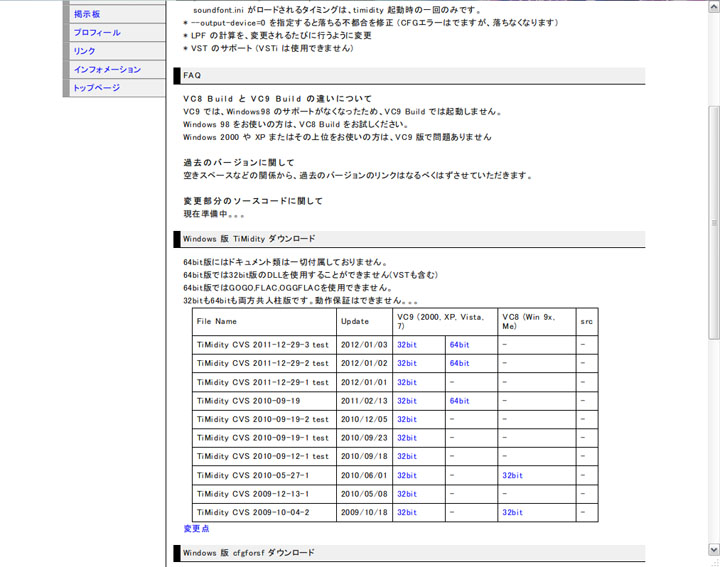Click the 2010/09/23 update date

tap(364, 438)
